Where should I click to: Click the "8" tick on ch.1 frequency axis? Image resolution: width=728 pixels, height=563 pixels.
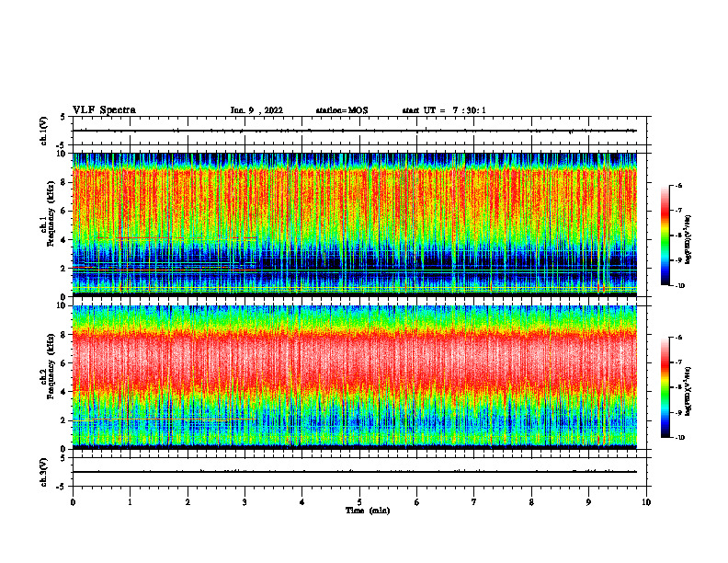[x=65, y=182]
